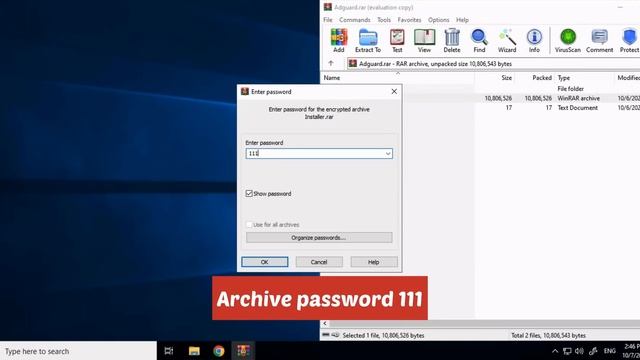640x360 pixels.
Task: Close the Enter password dialog
Action: [394, 91]
